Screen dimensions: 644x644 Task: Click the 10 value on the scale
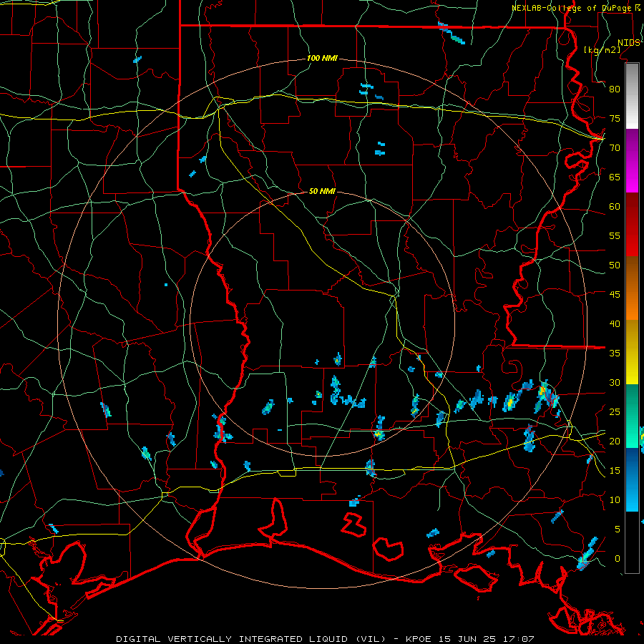pyautogui.click(x=615, y=500)
